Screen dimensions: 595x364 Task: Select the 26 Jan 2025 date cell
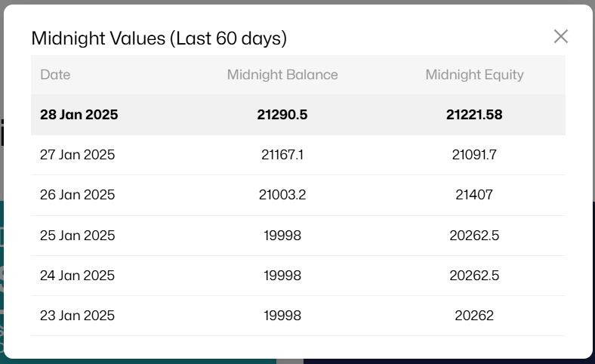pyautogui.click(x=77, y=195)
